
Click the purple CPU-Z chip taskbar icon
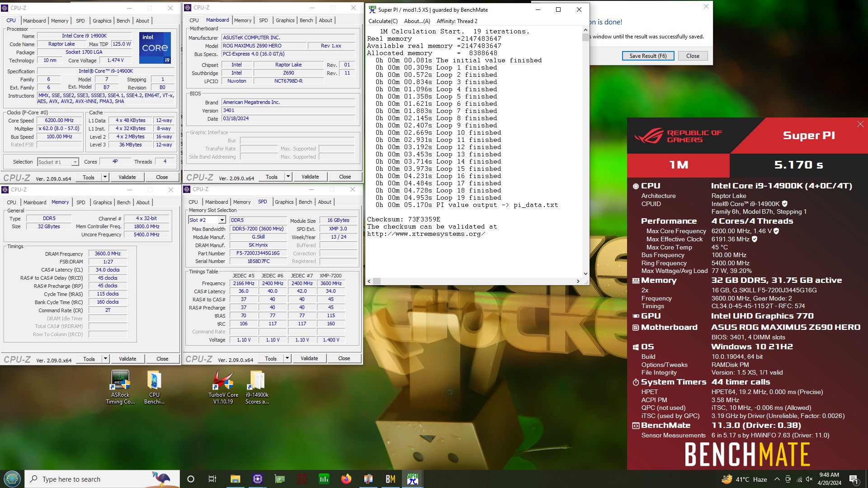coord(258,479)
